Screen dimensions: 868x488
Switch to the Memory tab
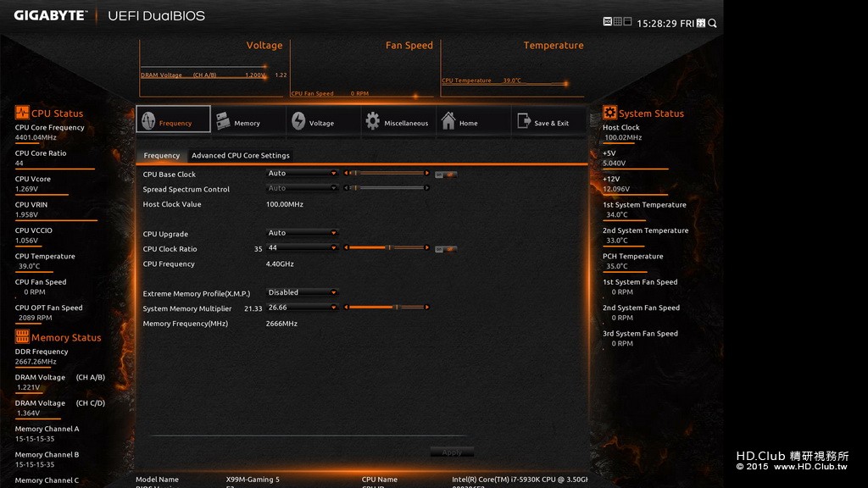248,120
